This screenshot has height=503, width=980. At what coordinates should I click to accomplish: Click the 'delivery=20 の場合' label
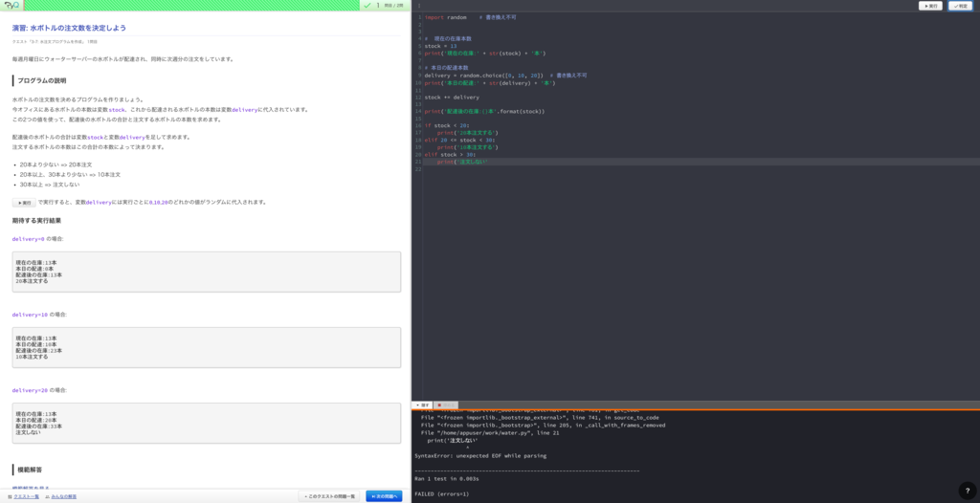coord(39,390)
